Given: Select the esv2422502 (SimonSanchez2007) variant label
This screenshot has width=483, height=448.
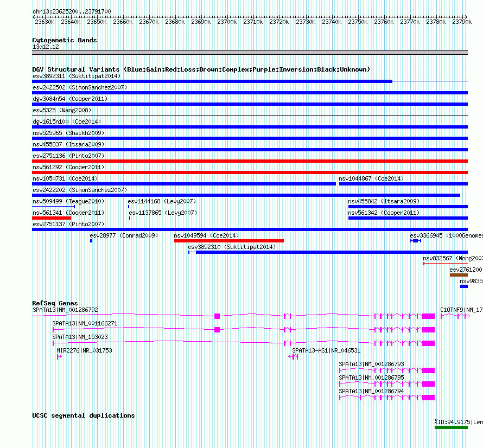Looking at the screenshot, I should tap(80, 87).
